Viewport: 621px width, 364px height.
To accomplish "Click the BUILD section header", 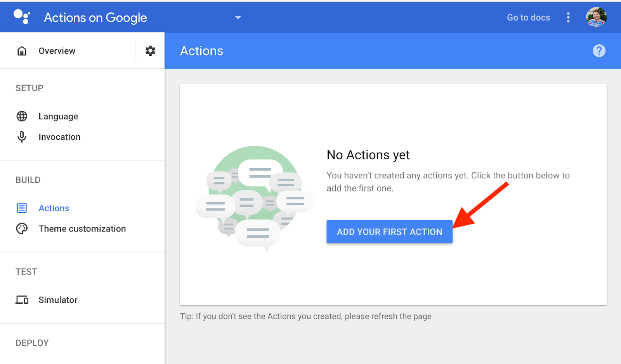I will click(x=28, y=180).
